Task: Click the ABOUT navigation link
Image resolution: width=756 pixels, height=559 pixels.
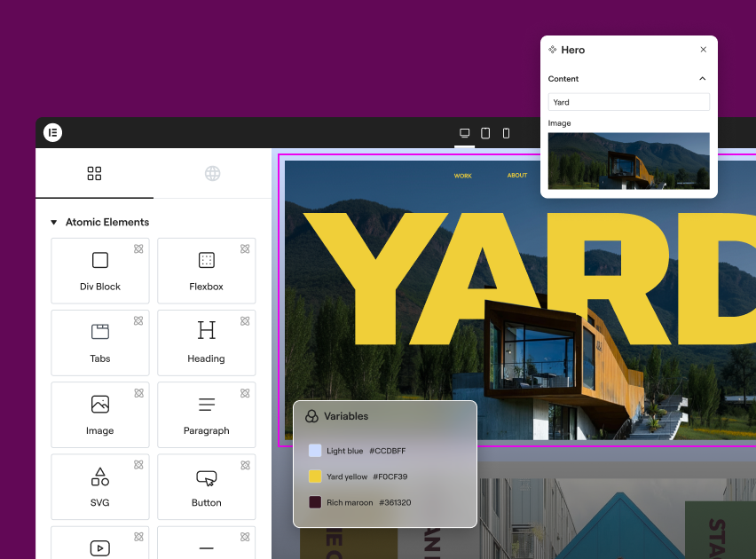Action: click(517, 176)
